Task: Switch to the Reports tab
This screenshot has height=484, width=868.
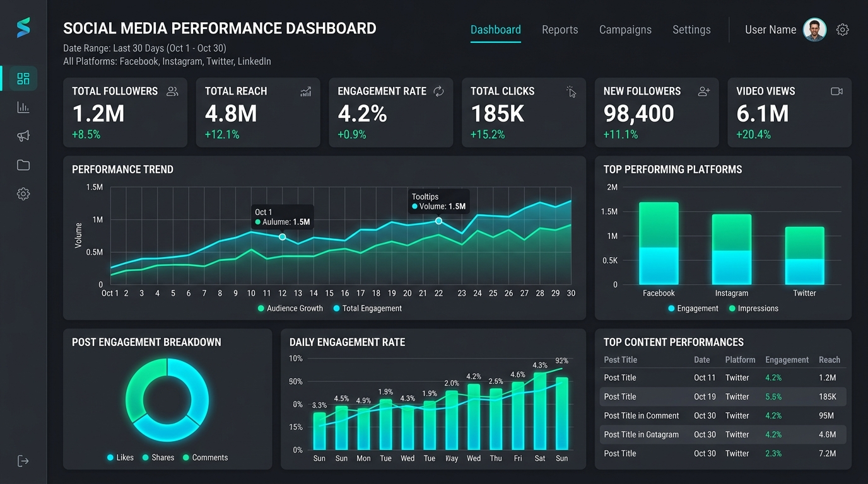Action: (x=559, y=30)
